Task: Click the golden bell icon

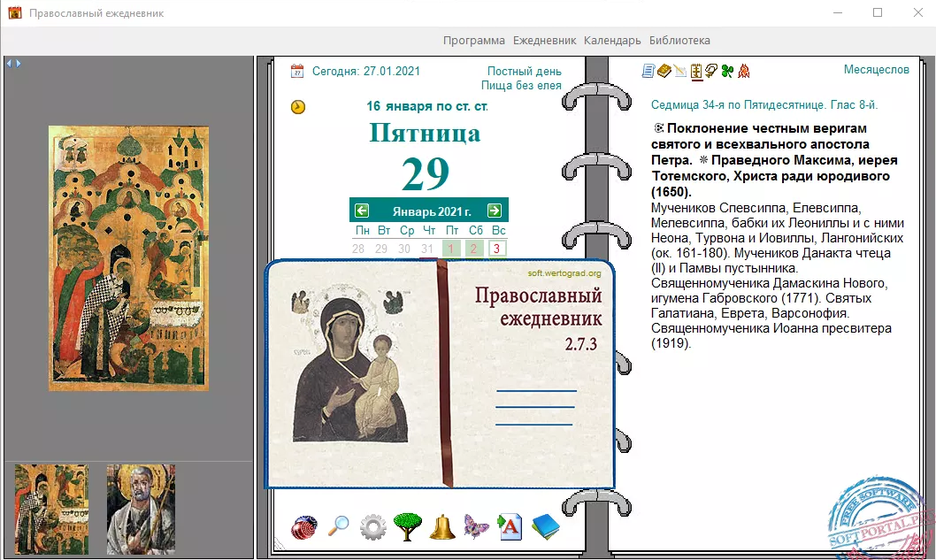Action: tap(442, 527)
